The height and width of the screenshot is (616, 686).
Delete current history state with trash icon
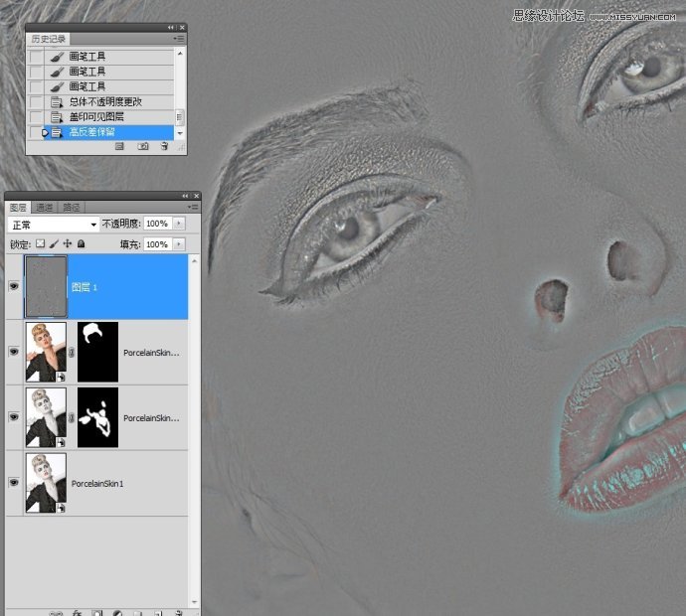(x=164, y=146)
